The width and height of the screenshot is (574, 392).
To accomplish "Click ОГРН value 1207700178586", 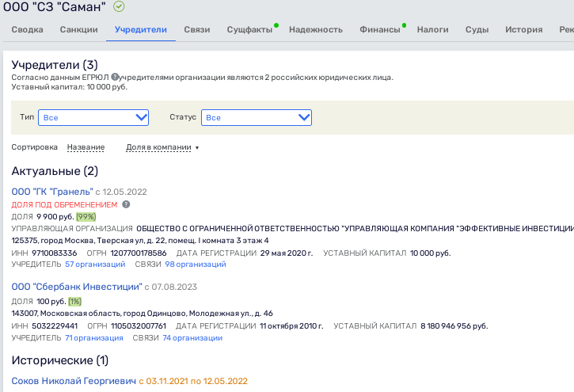I will click(139, 253).
